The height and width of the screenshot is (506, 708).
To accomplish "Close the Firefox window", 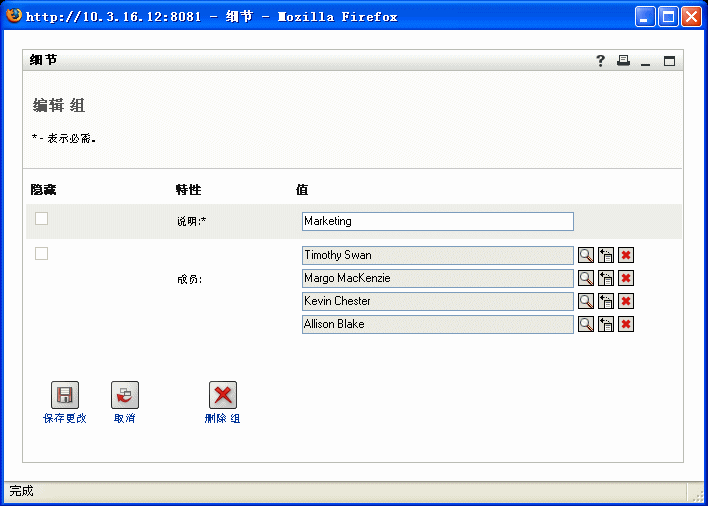I will tap(691, 17).
